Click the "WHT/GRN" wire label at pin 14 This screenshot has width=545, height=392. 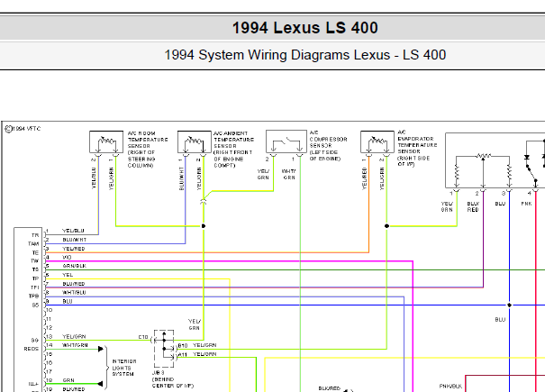coord(75,345)
